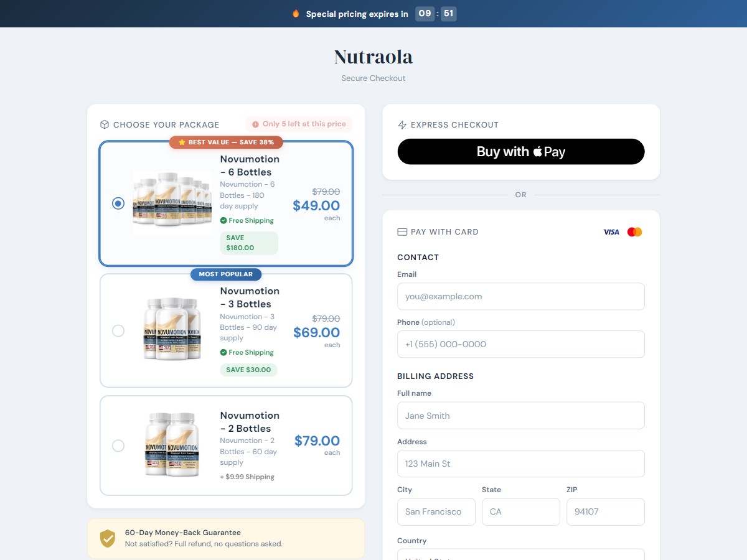This screenshot has height=560, width=747.
Task: Click the Free Shipping text in the 3 Bottles card
Action: (x=251, y=352)
